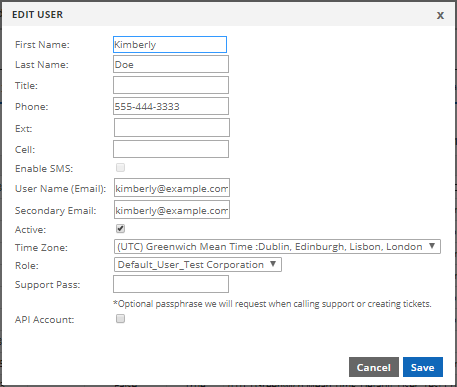Click into the Last Name field
The image size is (457, 387).
click(x=171, y=64)
